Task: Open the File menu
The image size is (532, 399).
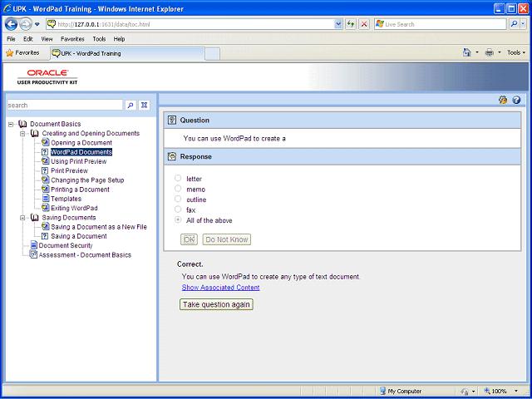Action: pos(11,39)
